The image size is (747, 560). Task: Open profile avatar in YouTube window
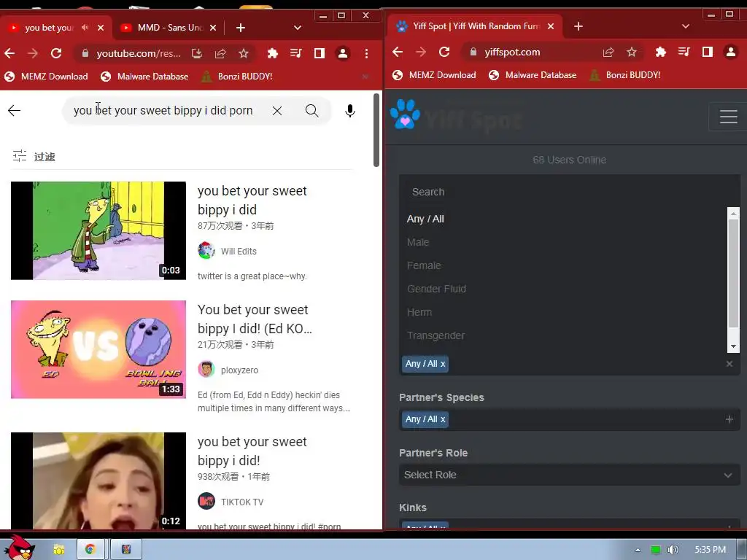coord(343,53)
